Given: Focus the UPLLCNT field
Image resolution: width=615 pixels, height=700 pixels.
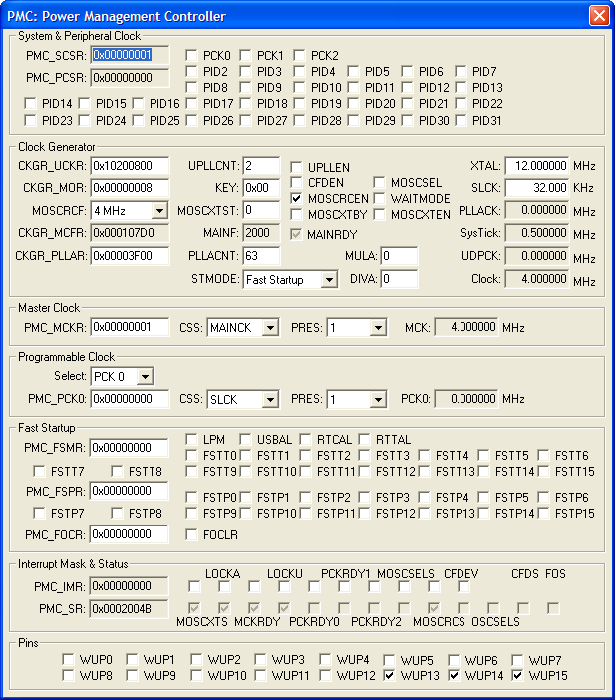Looking at the screenshot, I should [261, 166].
